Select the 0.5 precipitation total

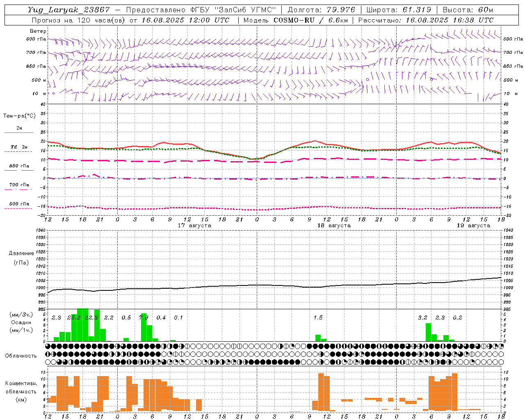click(126, 318)
